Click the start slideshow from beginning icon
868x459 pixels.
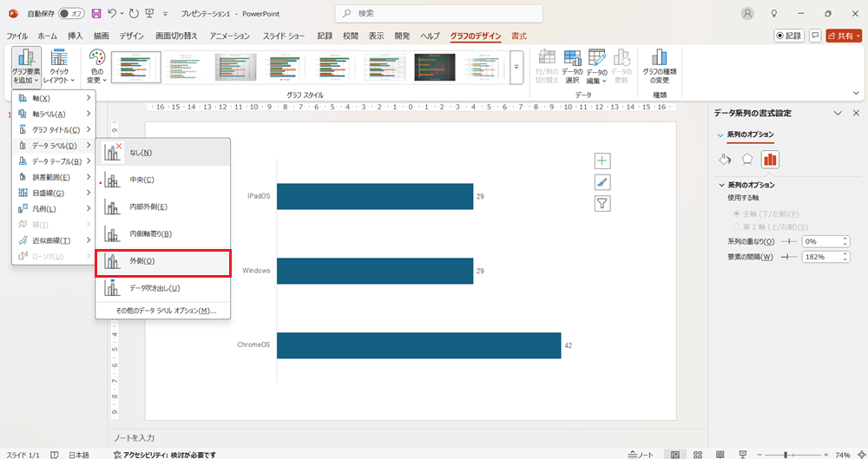click(x=150, y=13)
